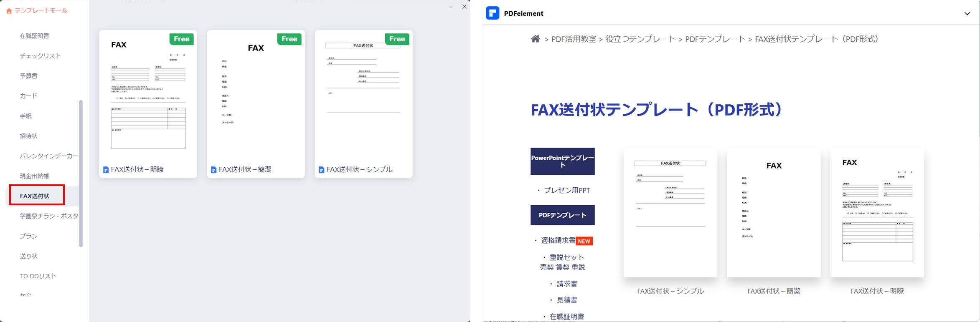Click file icon beside FAX送付状－明瞭 card
This screenshot has height=322, width=980.
pos(106,170)
